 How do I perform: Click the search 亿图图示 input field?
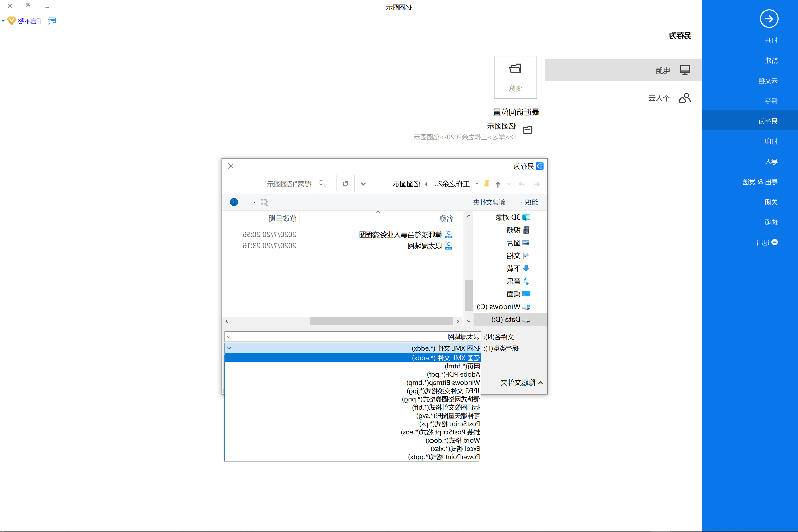pyautogui.click(x=279, y=184)
